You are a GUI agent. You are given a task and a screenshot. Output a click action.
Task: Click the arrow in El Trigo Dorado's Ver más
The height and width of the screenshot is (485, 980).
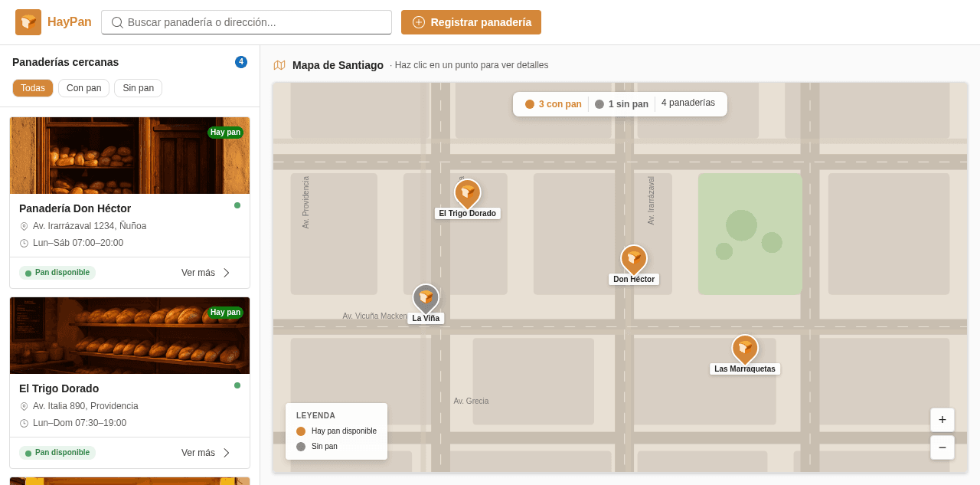[x=226, y=453]
